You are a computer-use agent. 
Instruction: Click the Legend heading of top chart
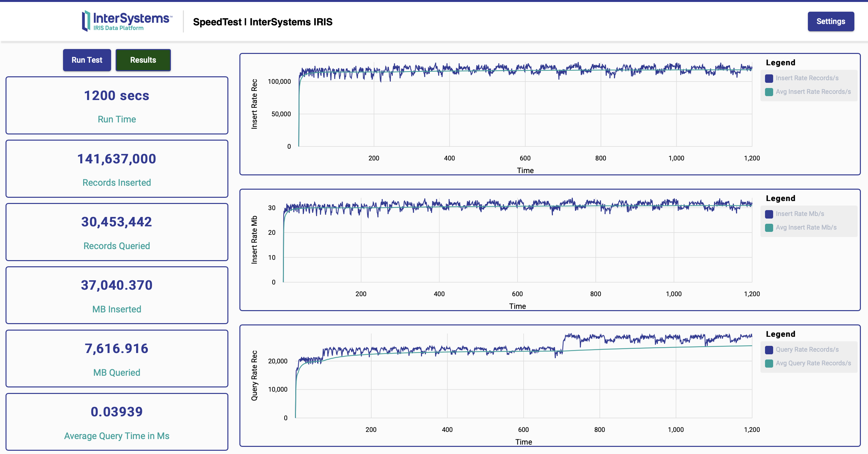(780, 63)
